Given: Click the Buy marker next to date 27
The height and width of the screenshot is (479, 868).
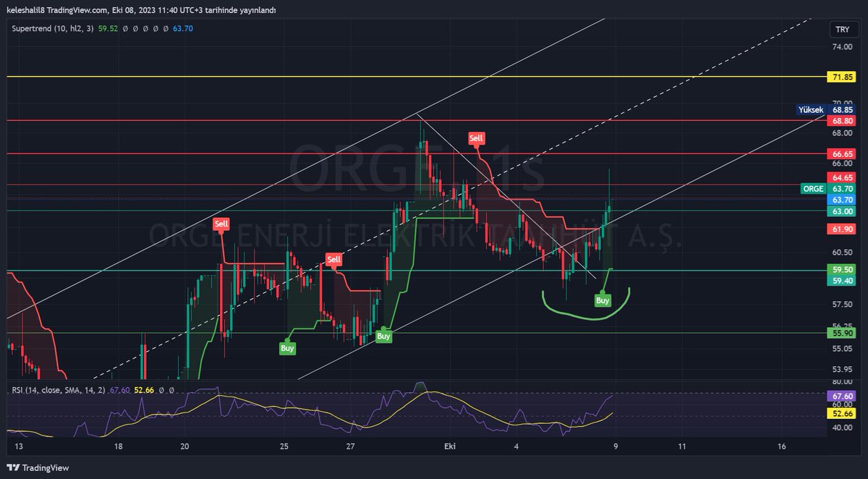Looking at the screenshot, I should [383, 336].
